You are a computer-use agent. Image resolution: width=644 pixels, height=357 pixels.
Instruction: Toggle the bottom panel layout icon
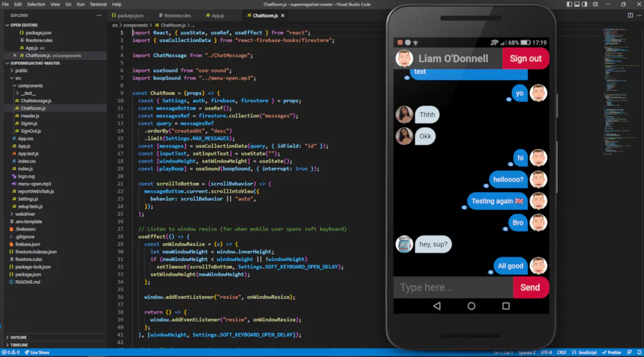[577, 4]
